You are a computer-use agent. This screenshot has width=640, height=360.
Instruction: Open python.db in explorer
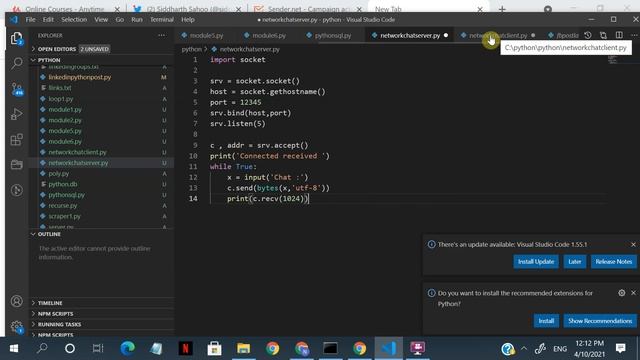(63, 184)
